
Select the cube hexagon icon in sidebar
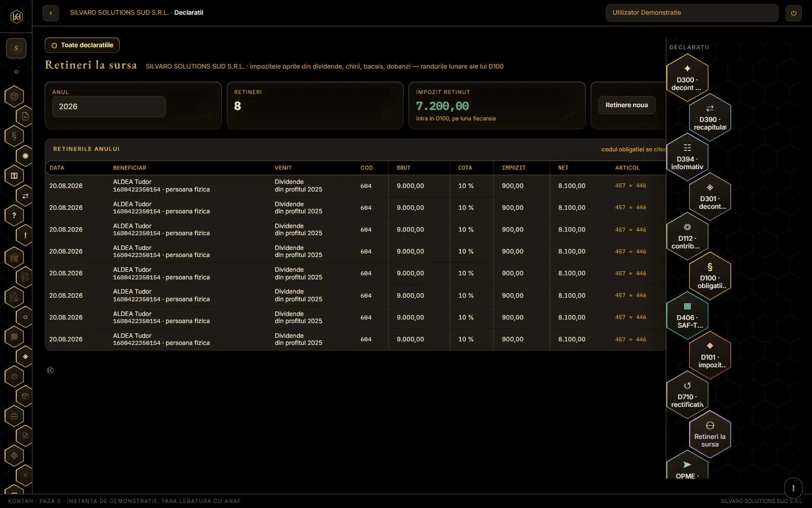(25, 396)
